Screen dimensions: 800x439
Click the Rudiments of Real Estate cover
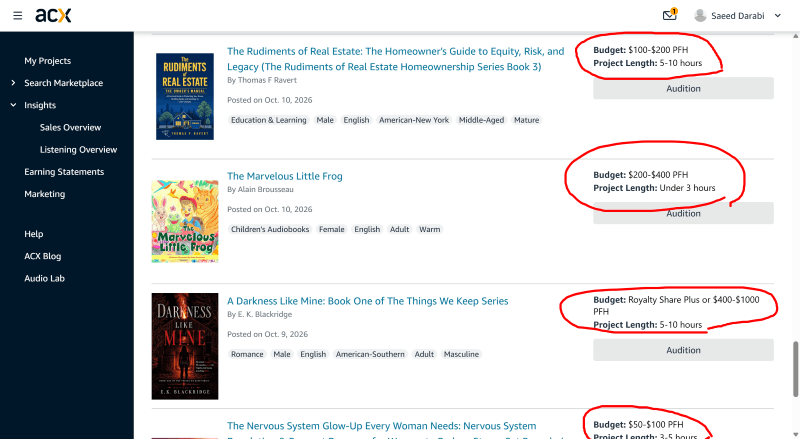click(185, 96)
